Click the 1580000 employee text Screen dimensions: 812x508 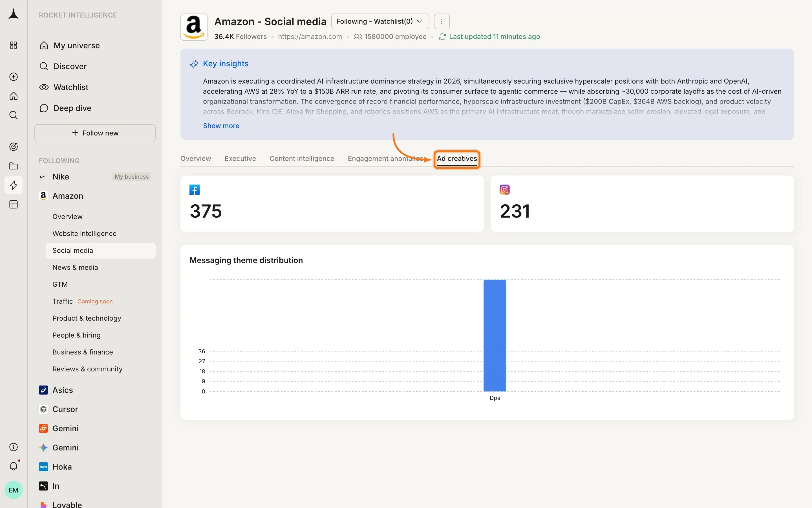click(395, 37)
